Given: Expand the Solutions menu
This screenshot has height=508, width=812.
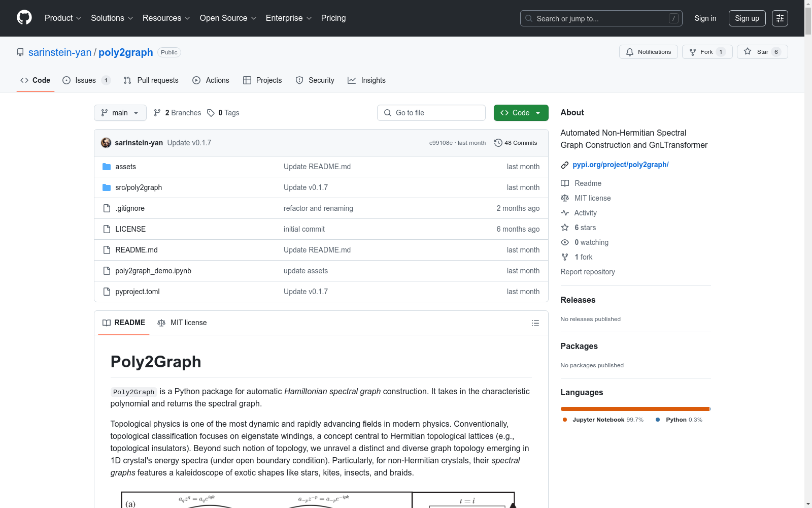Looking at the screenshot, I should [112, 18].
